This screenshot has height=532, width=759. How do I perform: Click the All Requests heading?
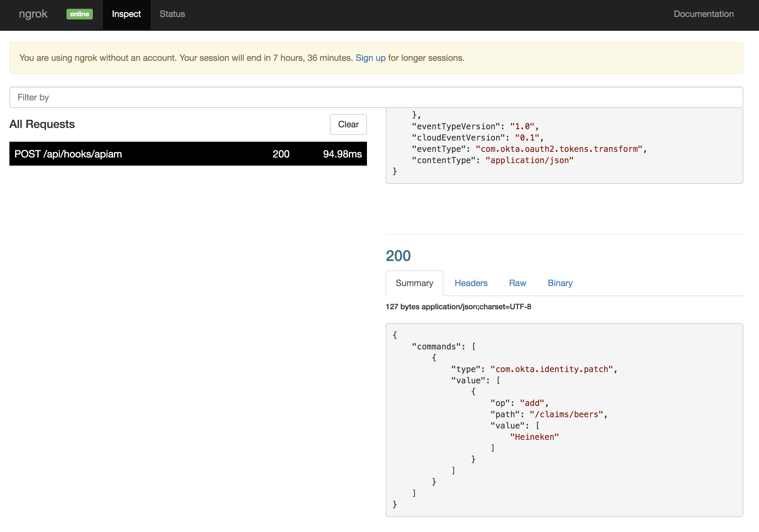click(42, 124)
